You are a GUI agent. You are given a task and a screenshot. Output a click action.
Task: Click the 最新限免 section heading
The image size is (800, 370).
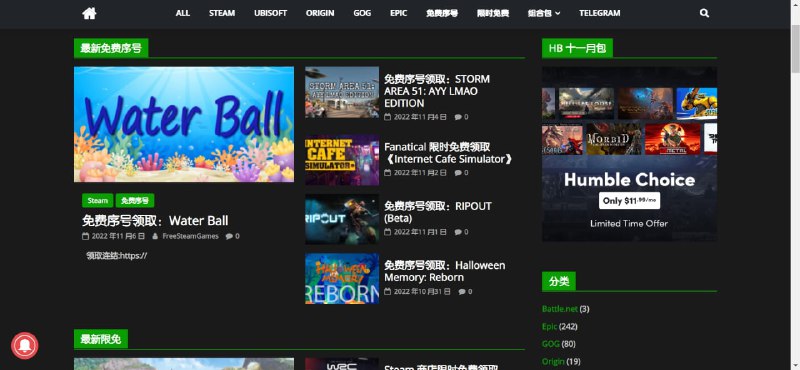[x=101, y=339]
